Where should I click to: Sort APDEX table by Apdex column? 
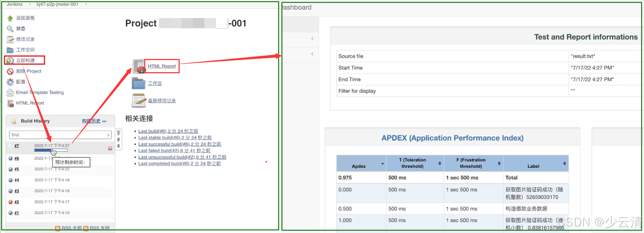(361, 163)
